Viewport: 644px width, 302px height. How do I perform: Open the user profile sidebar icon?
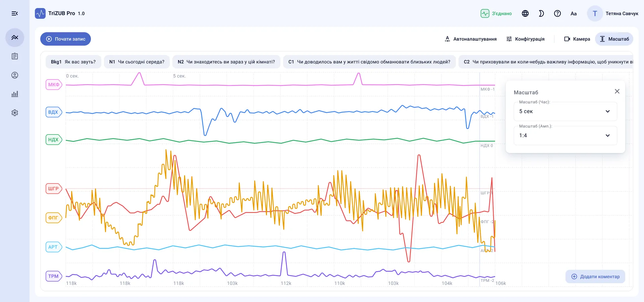(15, 75)
